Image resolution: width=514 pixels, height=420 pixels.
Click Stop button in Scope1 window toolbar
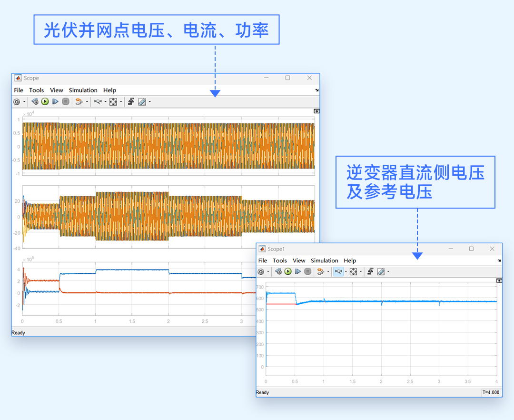[307, 271]
